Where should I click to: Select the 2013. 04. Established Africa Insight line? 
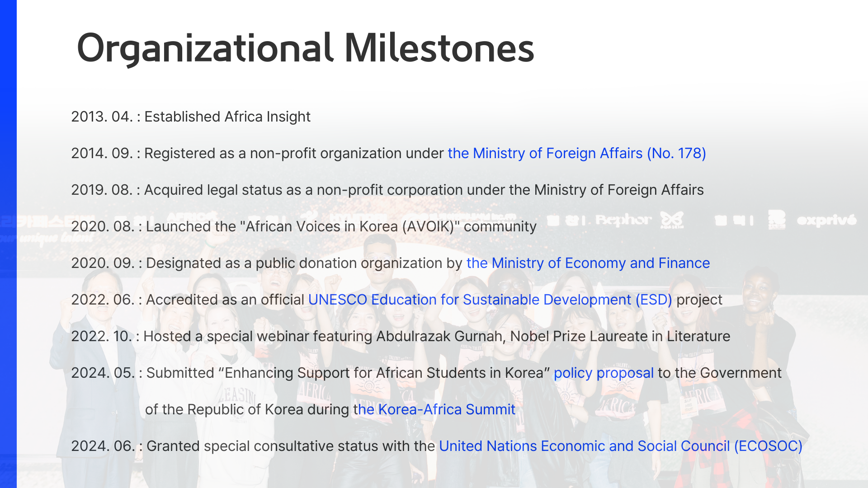[191, 117]
